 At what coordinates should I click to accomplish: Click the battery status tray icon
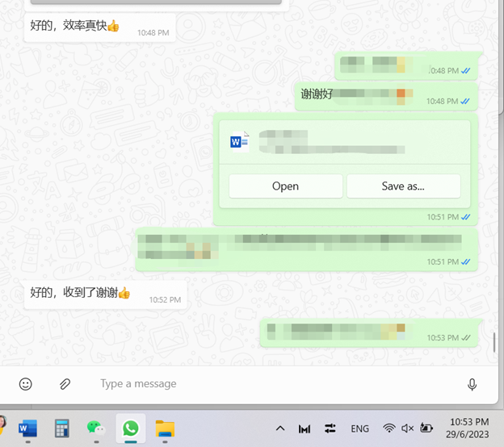pyautogui.click(x=426, y=428)
